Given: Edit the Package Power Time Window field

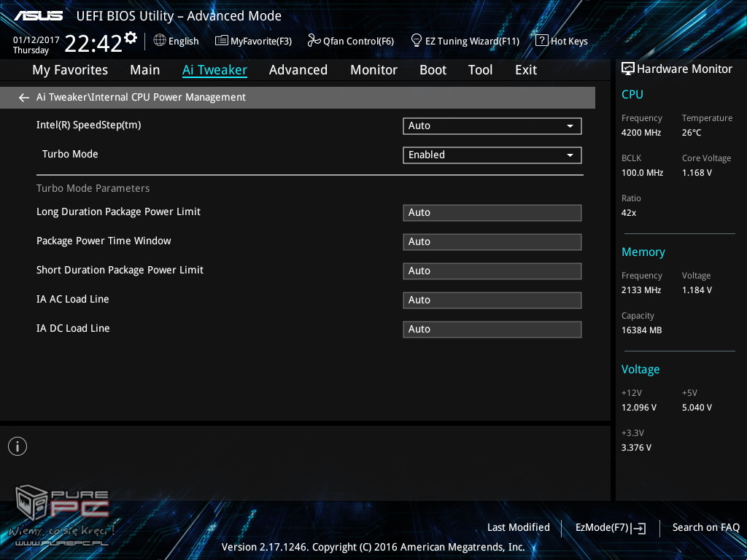Looking at the screenshot, I should tap(492, 242).
